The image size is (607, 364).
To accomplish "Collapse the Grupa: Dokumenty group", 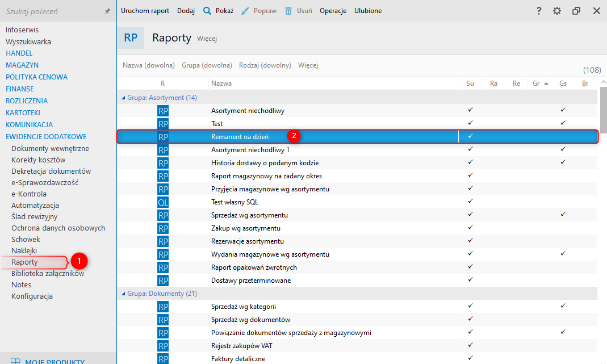I will 124,294.
